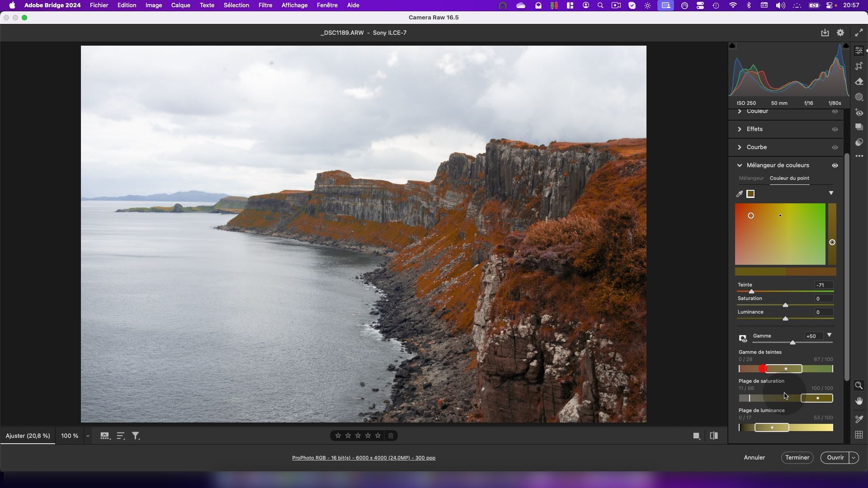Toggle visibility of Couleur panel

point(835,111)
